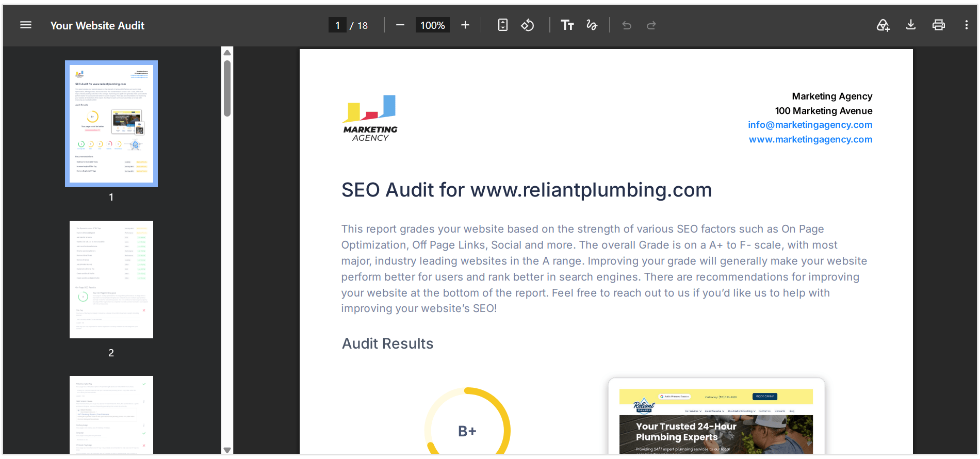The width and height of the screenshot is (980, 459).
Task: Open page 3 thumbnail in sidebar
Action: pyautogui.click(x=111, y=415)
